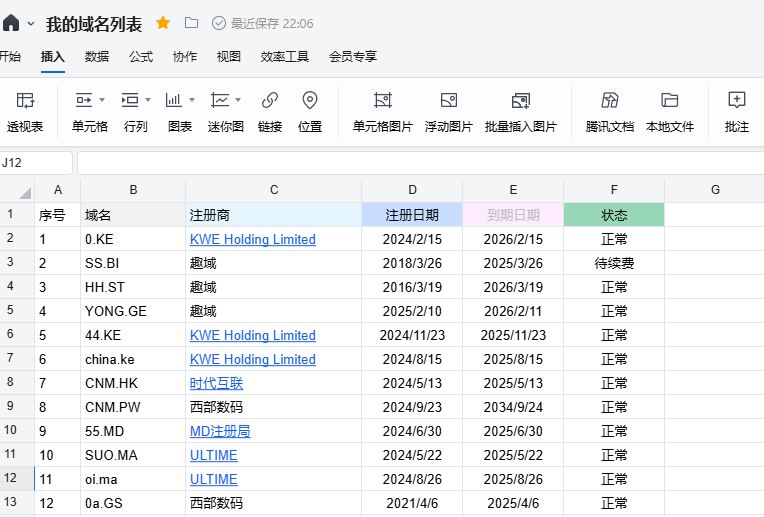764x517 pixels.
Task: Open KWE Holding Limited link for china.ke
Action: (252, 359)
